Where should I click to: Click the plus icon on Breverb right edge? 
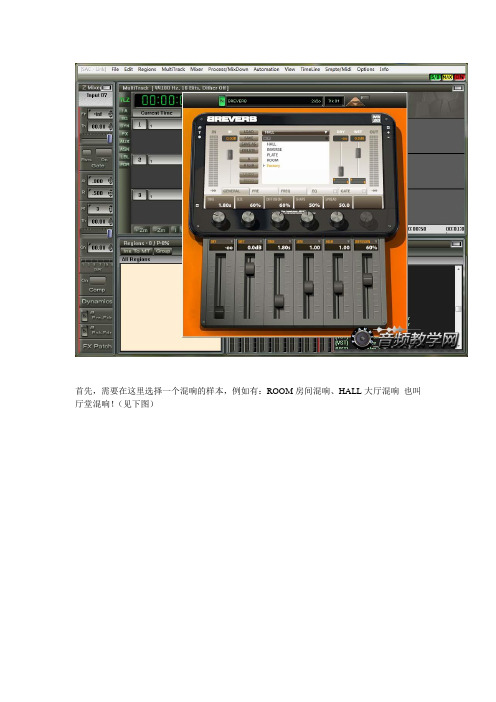[388, 133]
